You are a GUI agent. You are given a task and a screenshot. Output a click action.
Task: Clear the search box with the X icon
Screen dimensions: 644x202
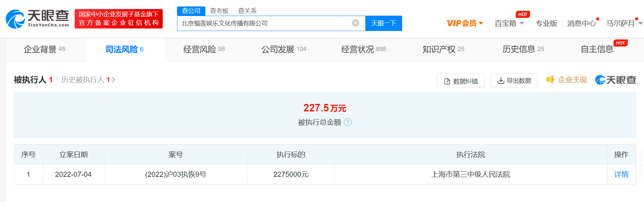pyautogui.click(x=355, y=23)
